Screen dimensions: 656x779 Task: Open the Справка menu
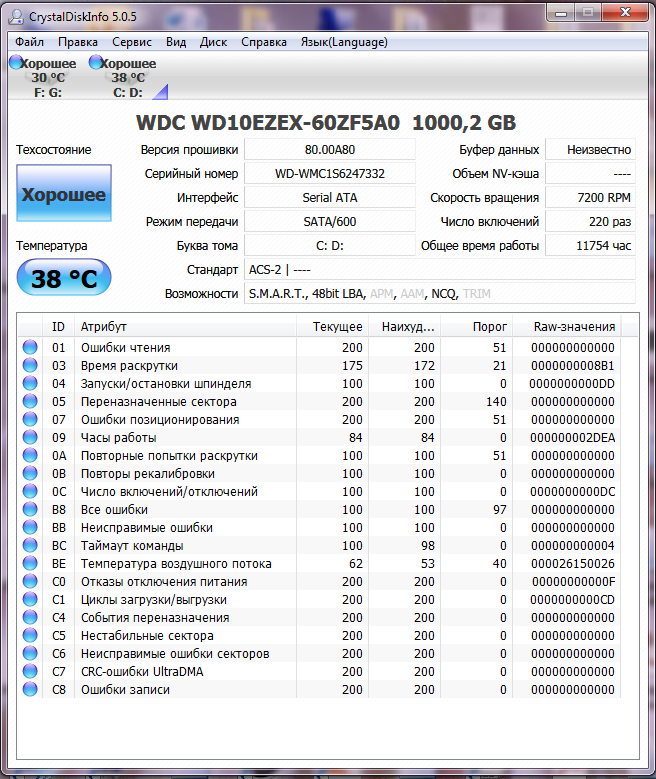(264, 42)
